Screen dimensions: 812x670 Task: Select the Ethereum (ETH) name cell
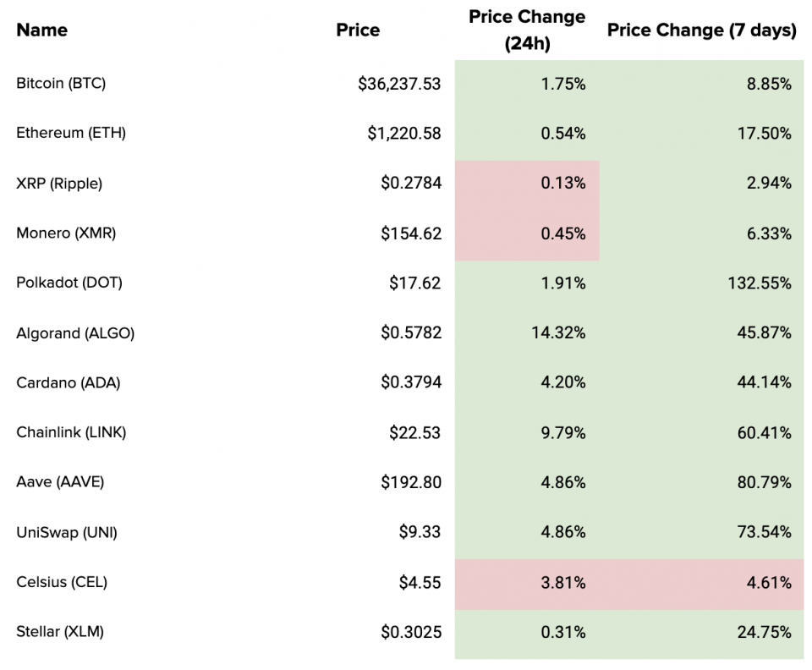(x=71, y=133)
